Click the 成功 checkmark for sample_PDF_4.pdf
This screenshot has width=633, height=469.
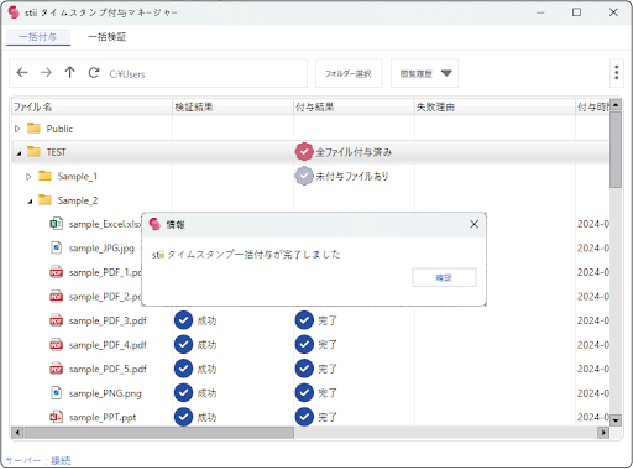(183, 344)
